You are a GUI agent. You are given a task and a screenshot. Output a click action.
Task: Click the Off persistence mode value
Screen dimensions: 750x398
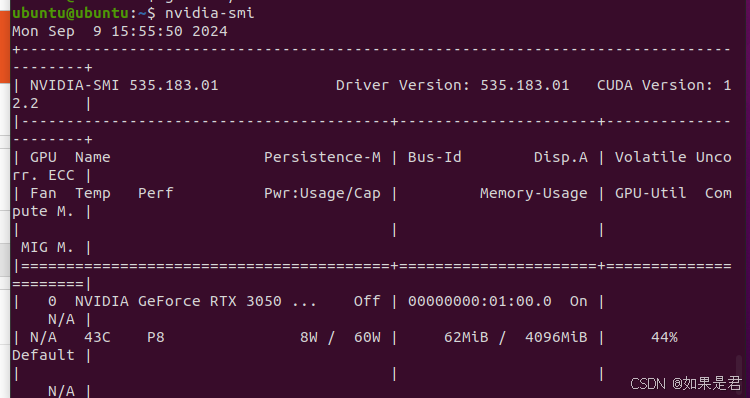[367, 301]
